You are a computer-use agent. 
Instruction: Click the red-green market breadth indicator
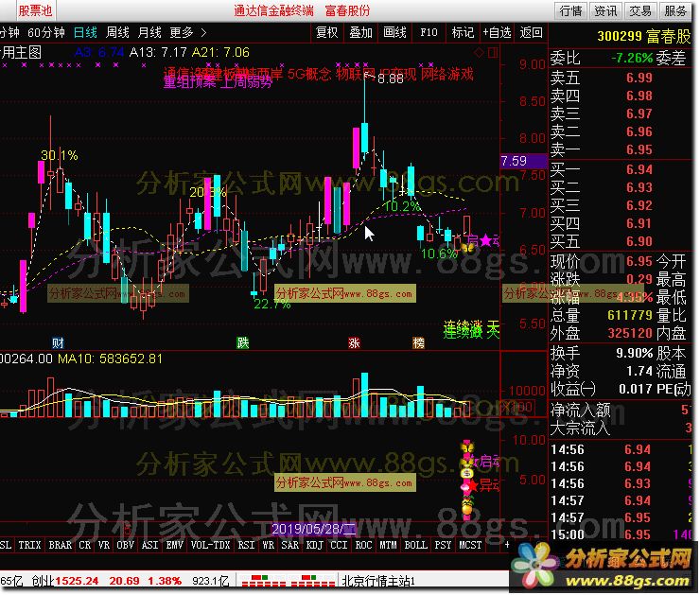pos(287,580)
